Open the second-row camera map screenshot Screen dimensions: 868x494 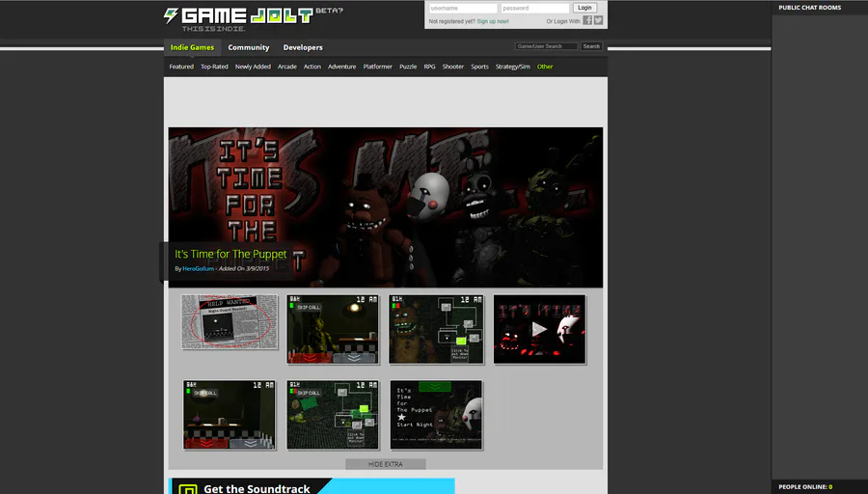click(334, 415)
